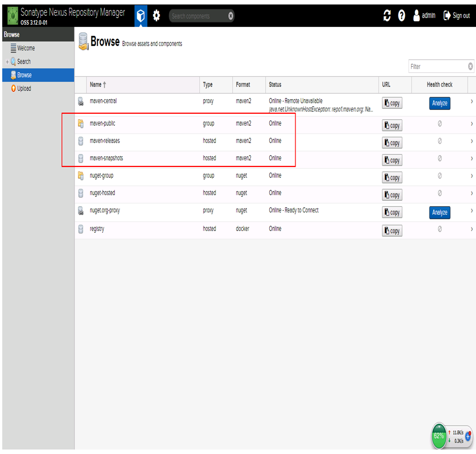Click the nuget.org-proxy repository icon
476x454 pixels.
pyautogui.click(x=81, y=211)
